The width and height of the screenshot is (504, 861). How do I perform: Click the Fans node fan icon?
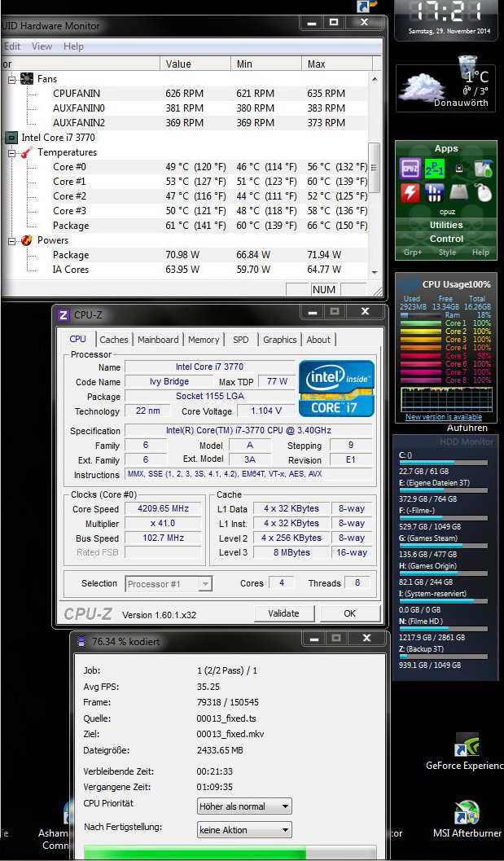point(27,79)
